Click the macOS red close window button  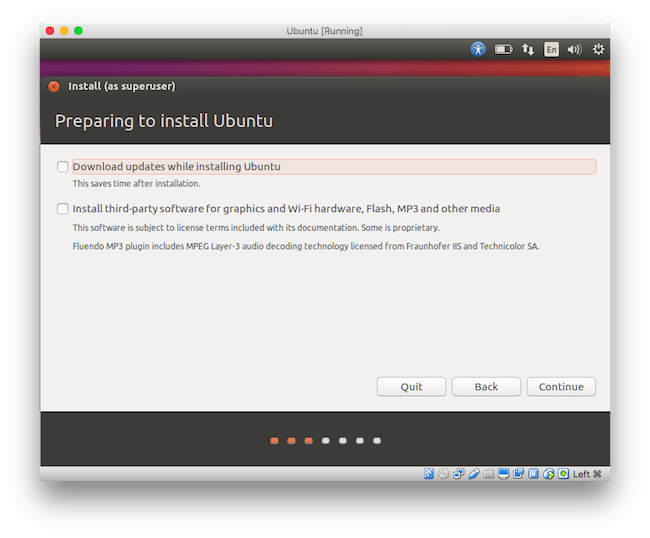click(x=50, y=31)
